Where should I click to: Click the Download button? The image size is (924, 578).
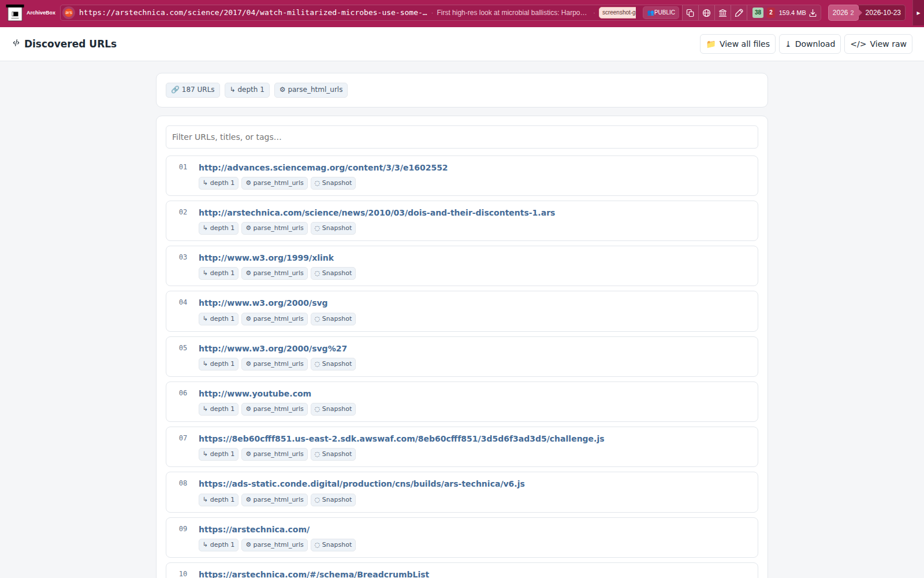point(810,44)
